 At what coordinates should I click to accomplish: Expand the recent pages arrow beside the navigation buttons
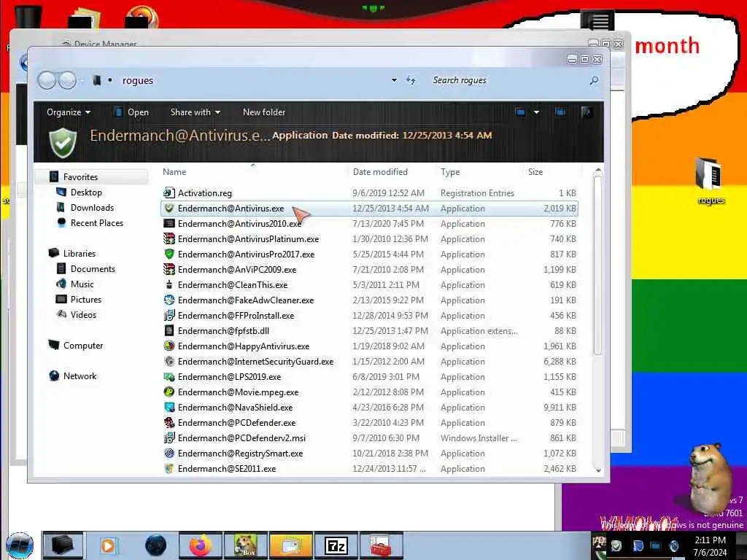point(82,80)
